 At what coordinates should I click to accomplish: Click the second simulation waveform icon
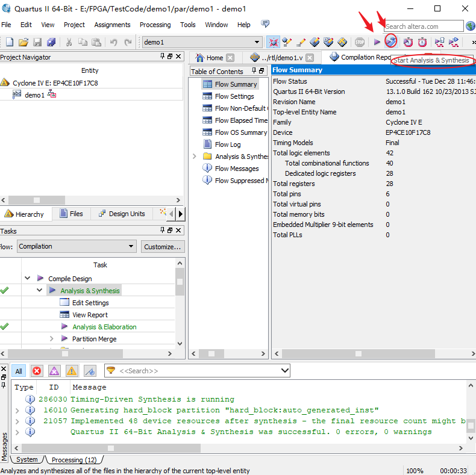[454, 42]
